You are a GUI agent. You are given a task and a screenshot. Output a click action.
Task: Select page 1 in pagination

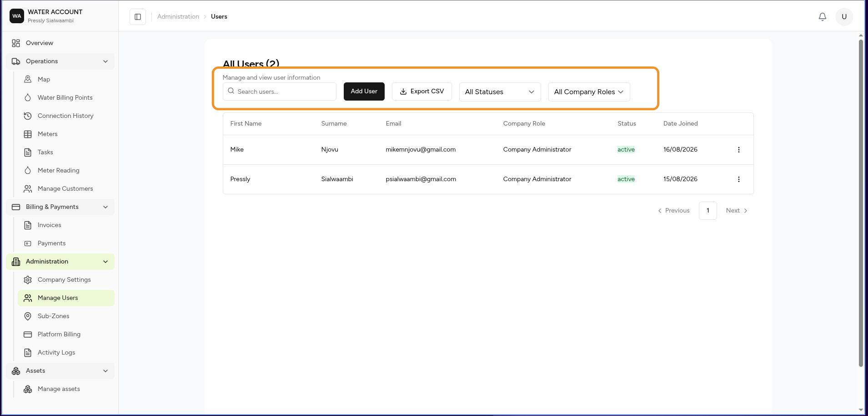tap(707, 210)
